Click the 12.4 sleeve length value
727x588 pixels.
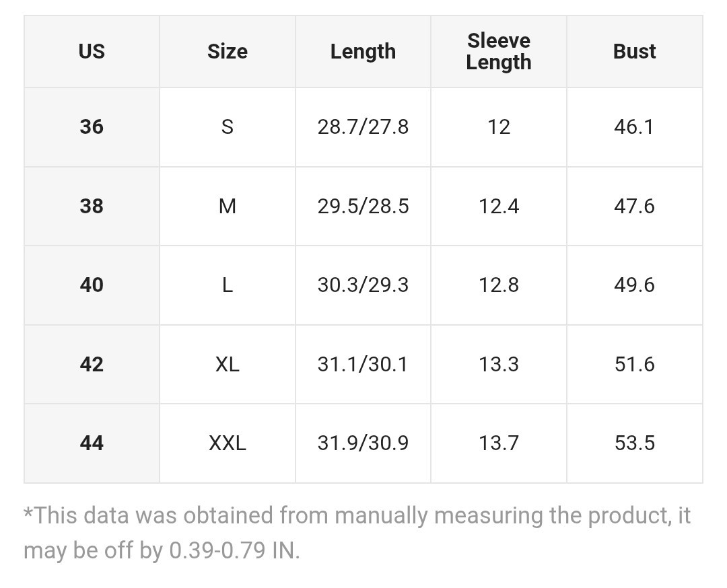pos(499,206)
